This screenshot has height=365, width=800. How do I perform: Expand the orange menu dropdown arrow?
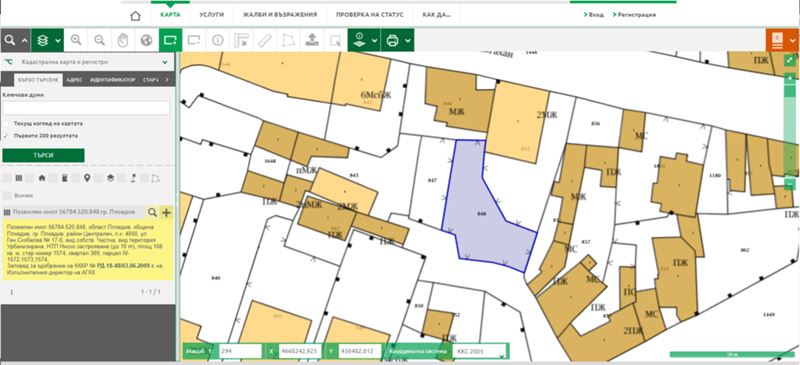coord(792,41)
